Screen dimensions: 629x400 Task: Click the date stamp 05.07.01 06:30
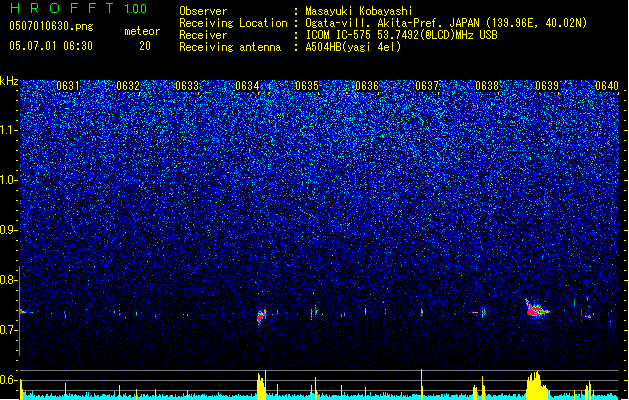(x=51, y=46)
